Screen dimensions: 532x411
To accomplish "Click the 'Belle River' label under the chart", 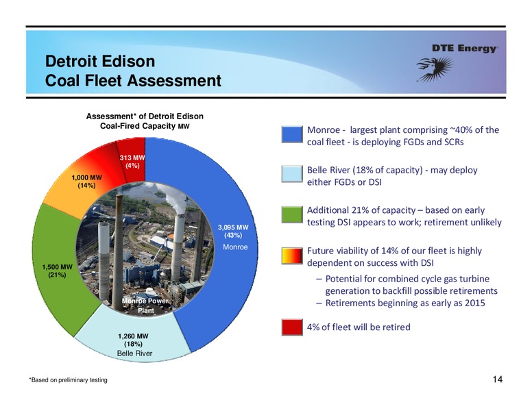I will pyautogui.click(x=134, y=353).
